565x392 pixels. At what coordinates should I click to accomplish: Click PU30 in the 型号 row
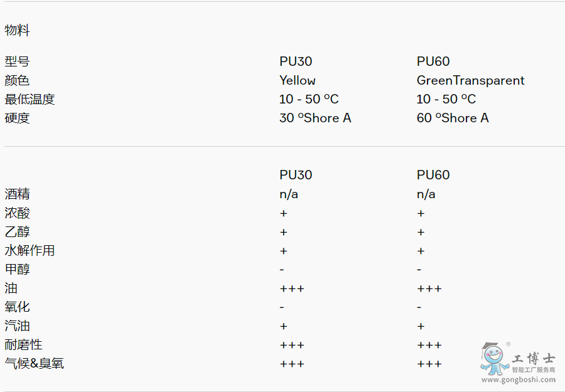(x=296, y=61)
